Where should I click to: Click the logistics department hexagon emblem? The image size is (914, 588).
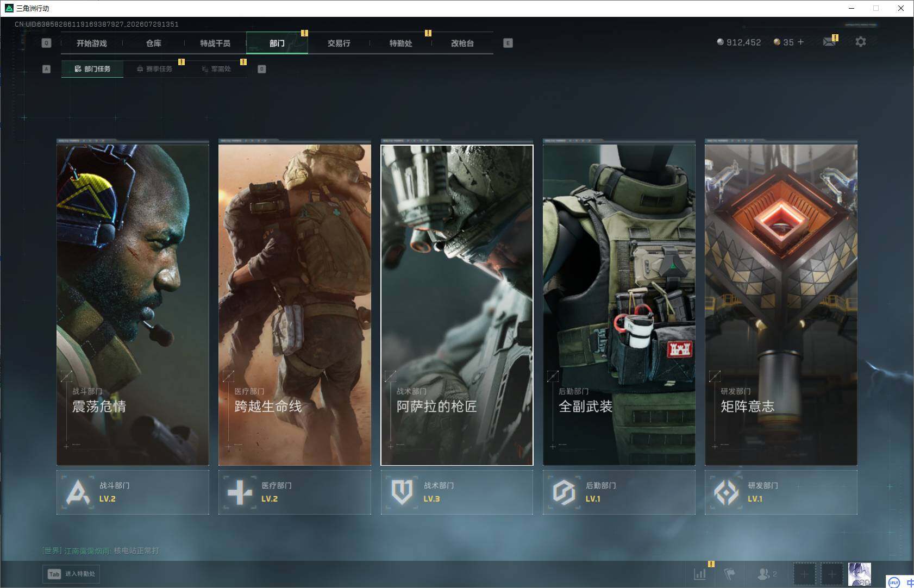(x=564, y=492)
